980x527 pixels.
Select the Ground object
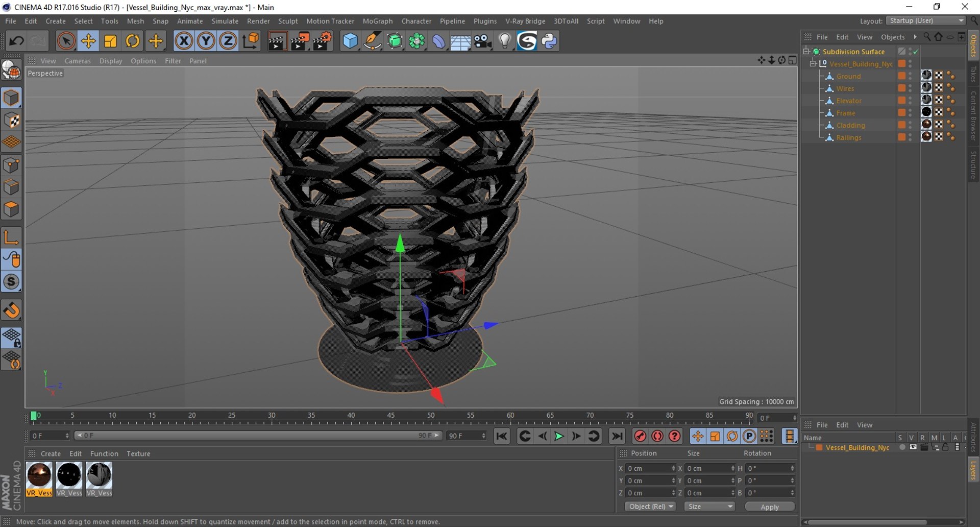click(x=848, y=76)
